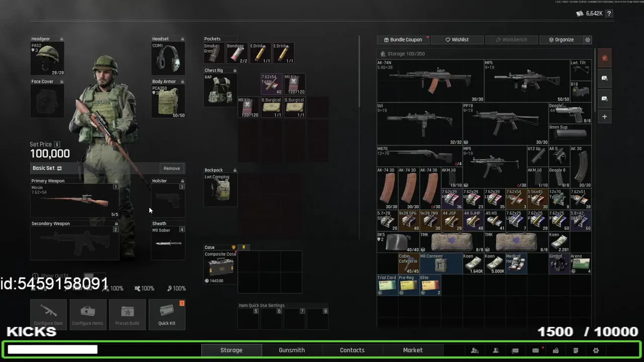Select the 12x70 Type 5 shells
Viewport: 644px width, 362px height.
pos(559,199)
